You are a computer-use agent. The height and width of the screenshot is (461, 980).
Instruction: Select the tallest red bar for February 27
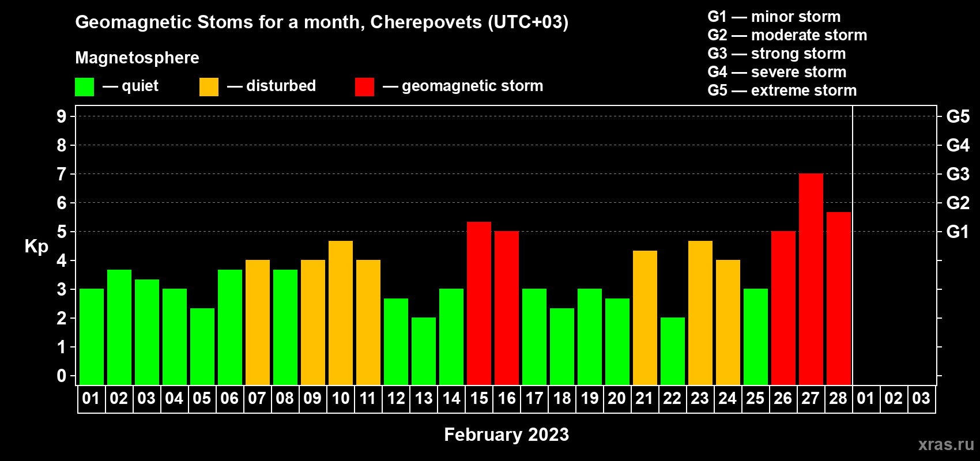point(811,279)
